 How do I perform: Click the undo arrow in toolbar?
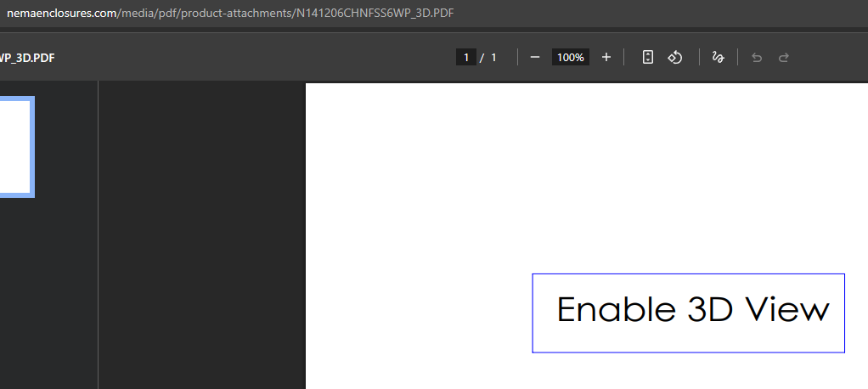pyautogui.click(x=757, y=57)
